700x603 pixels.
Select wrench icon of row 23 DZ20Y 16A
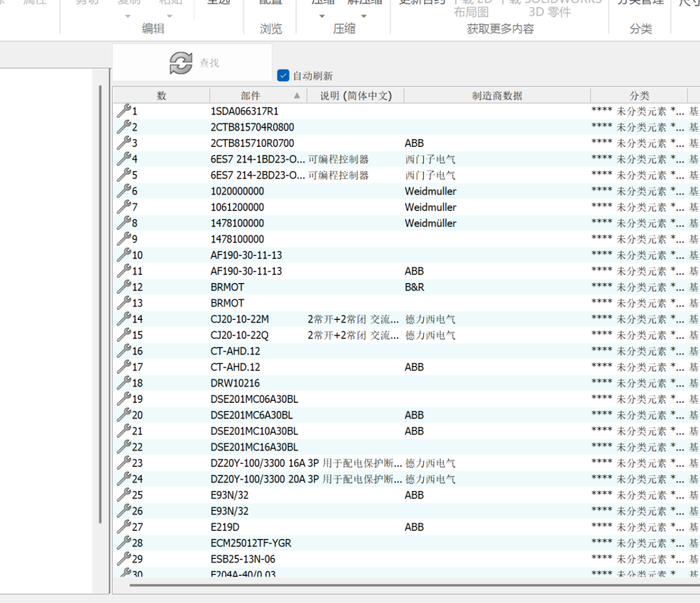point(123,462)
